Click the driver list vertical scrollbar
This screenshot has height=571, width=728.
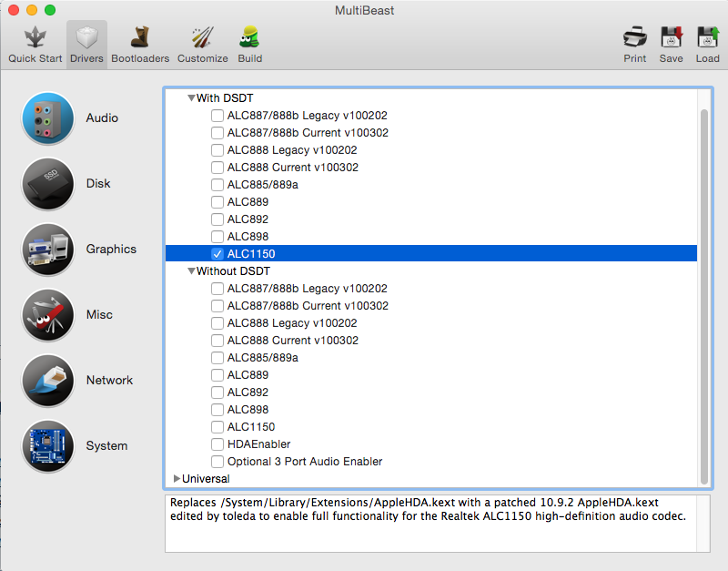(703, 291)
